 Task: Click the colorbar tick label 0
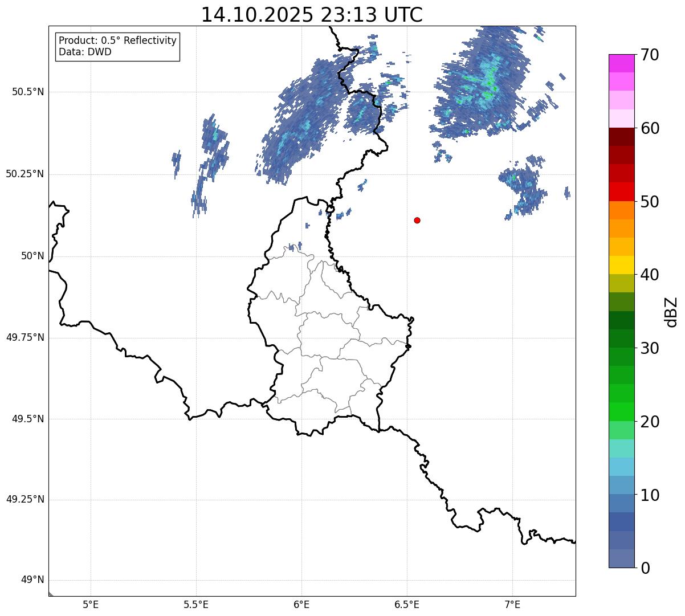click(x=645, y=568)
